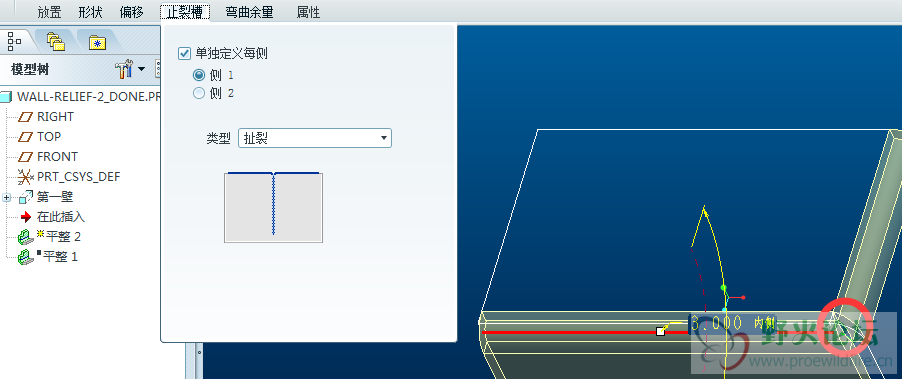Expand the 第一壁 tree node
The image size is (902, 379).
click(x=7, y=197)
